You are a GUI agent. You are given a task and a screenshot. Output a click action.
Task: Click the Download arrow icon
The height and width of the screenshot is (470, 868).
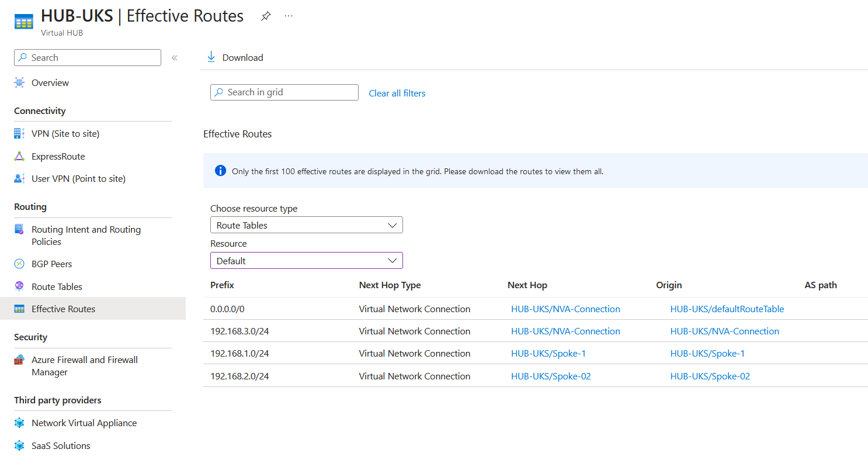(211, 57)
